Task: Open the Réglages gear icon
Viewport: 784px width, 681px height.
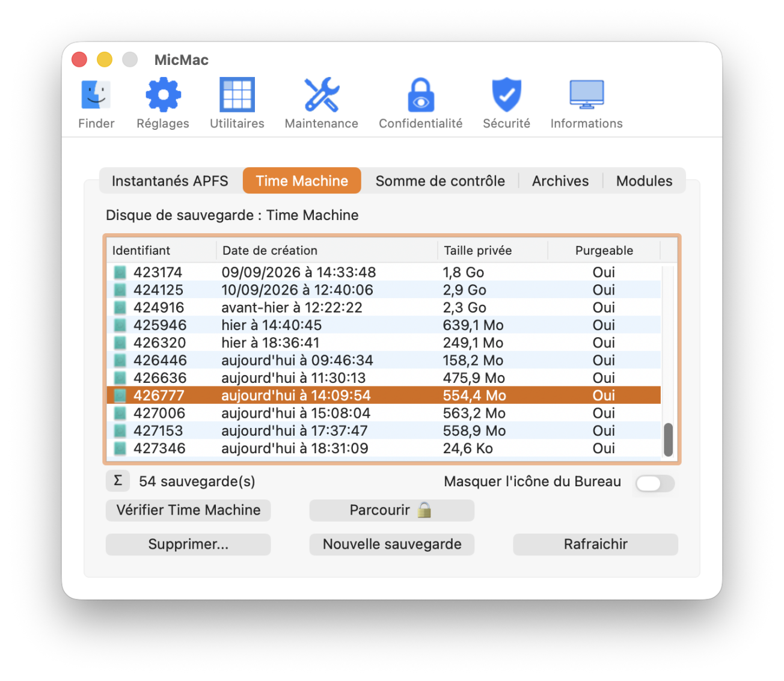Action: click(163, 95)
